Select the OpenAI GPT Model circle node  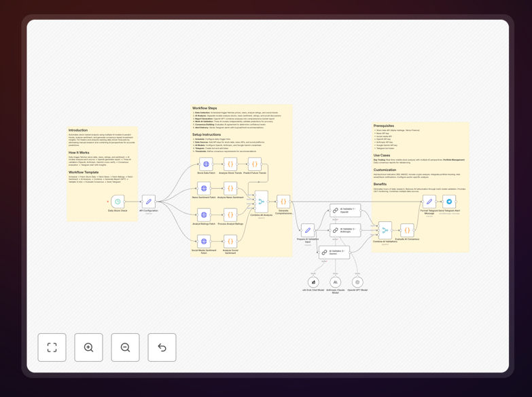357,282
